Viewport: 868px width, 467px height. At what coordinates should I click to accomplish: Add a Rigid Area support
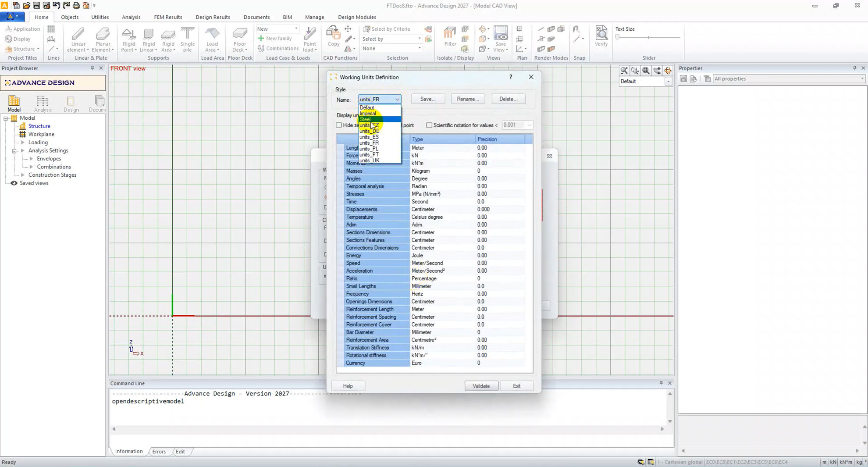pos(168,39)
